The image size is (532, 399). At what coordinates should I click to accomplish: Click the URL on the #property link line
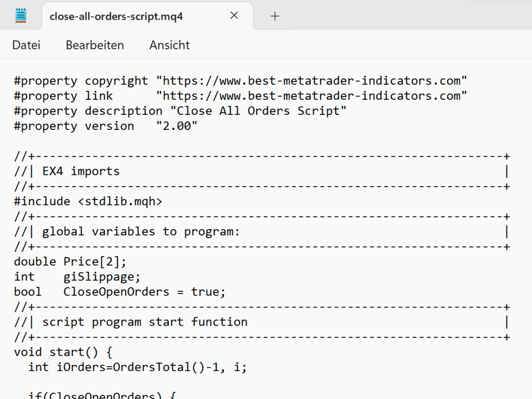click(312, 96)
